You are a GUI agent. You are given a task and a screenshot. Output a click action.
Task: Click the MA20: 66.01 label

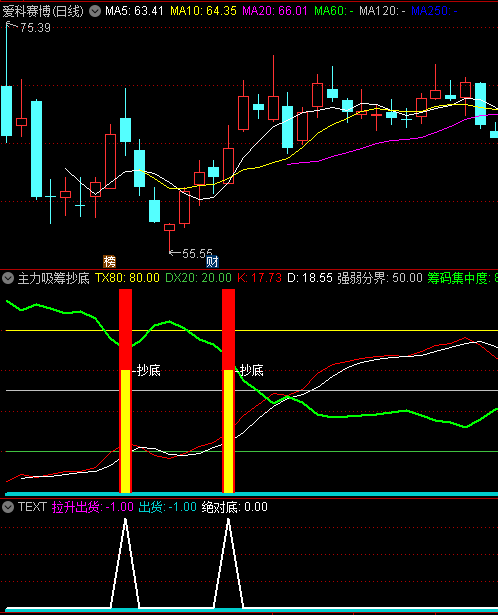pos(274,11)
